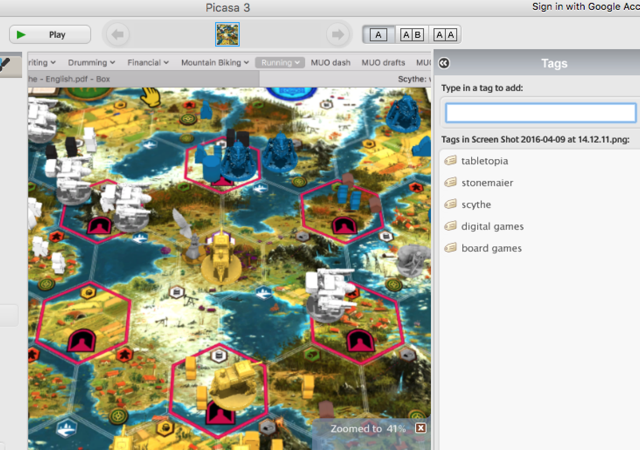Open the MUO dash bookmark

pyautogui.click(x=331, y=62)
